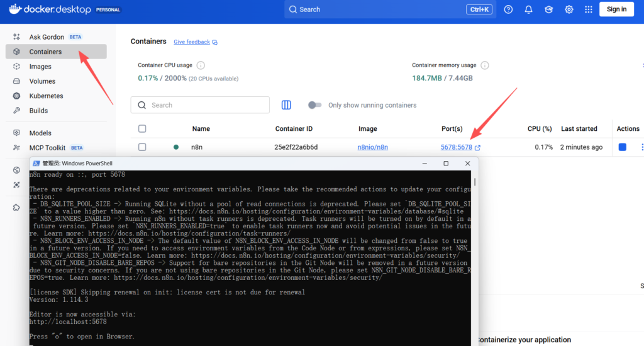
Task: Open the Containers section in the sidebar
Action: click(45, 52)
